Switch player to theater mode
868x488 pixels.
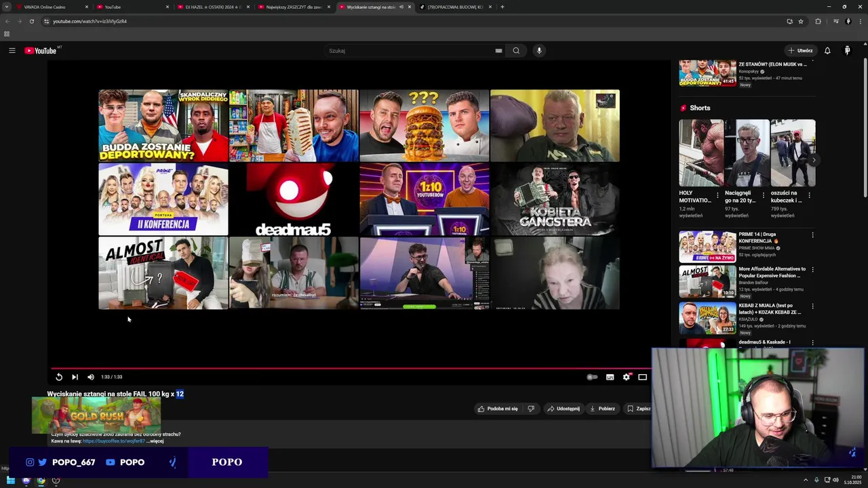pos(642,377)
